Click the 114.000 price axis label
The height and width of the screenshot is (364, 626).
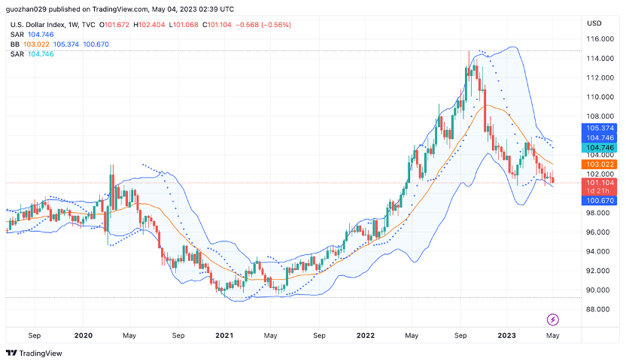tap(600, 58)
